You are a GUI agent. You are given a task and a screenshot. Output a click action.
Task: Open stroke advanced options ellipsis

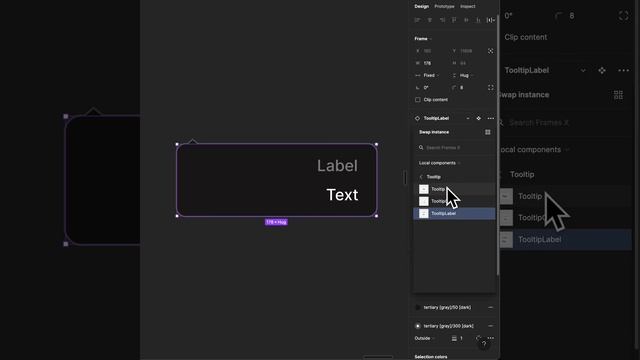[491, 338]
